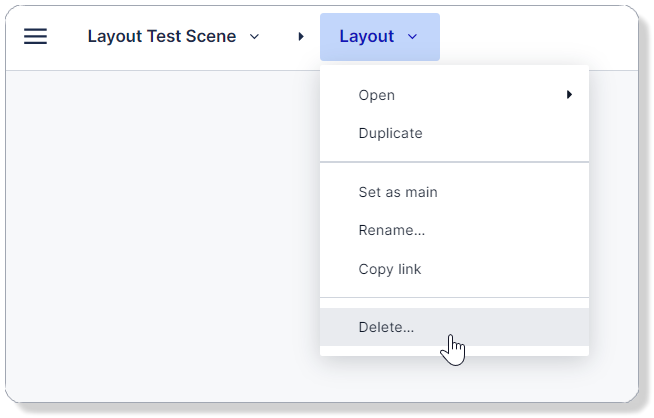Click Copy link menu entry
654x418 pixels.
[x=389, y=269]
